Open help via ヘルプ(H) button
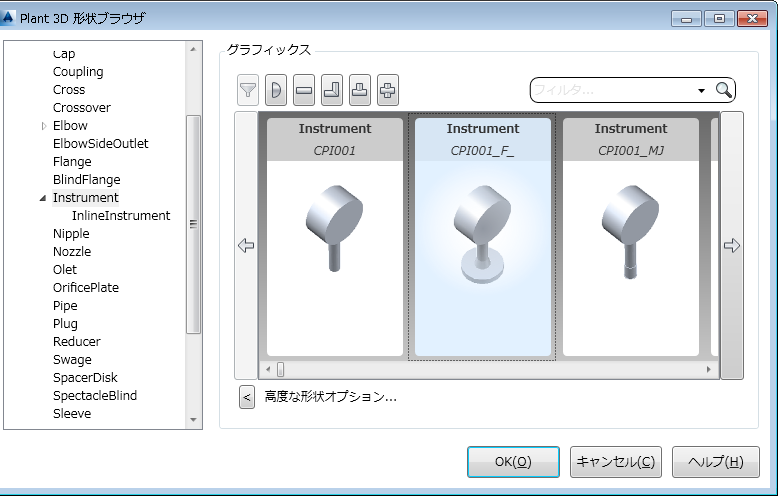778x496 pixels. click(x=715, y=462)
